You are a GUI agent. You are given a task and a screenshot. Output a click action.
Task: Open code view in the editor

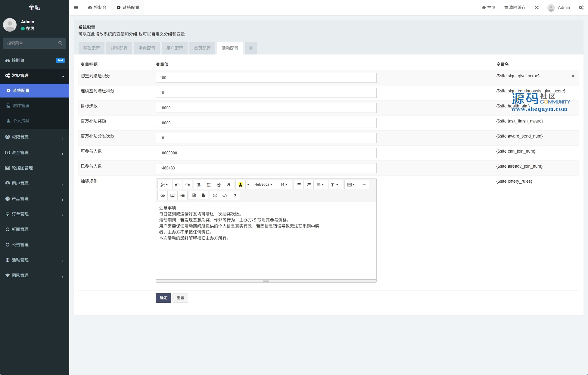point(225,196)
